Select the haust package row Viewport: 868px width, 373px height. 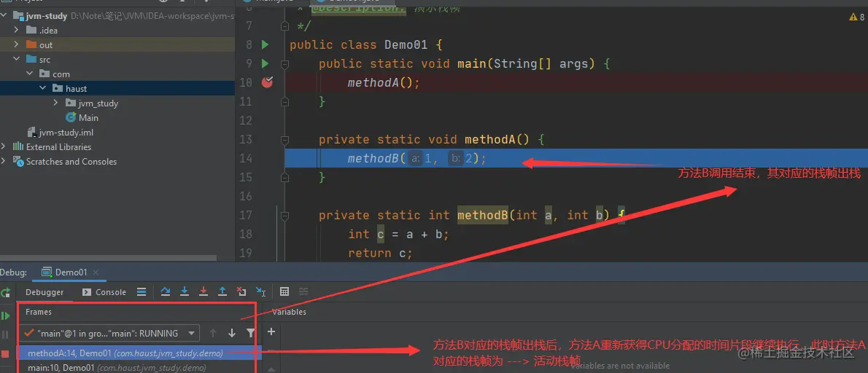117,88
